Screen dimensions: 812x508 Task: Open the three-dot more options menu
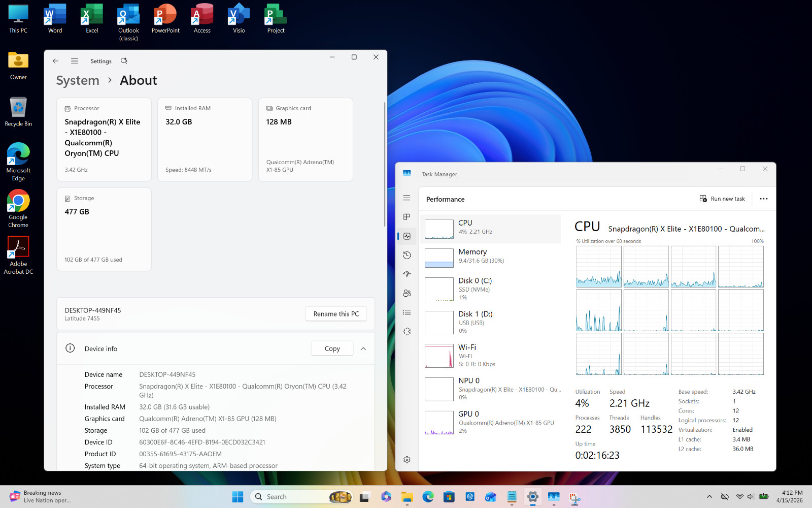coord(763,199)
